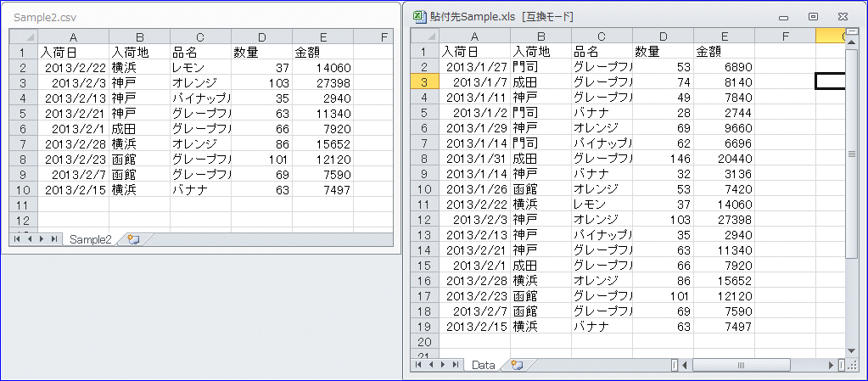Insert a new worksheet in Sample2.csv window
This screenshot has width=868, height=381.
[x=133, y=239]
